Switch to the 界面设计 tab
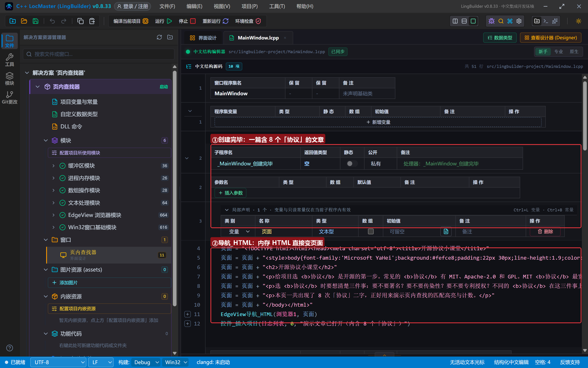This screenshot has width=588, height=368. click(x=203, y=38)
